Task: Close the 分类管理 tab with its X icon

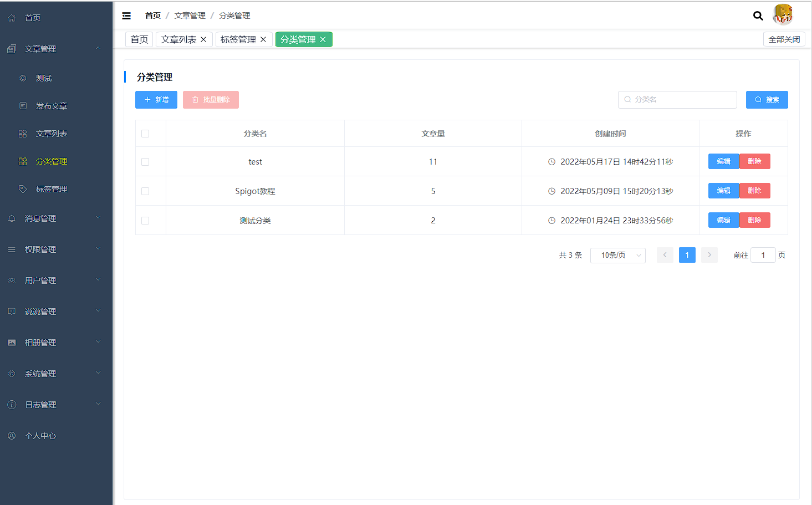Action: [323, 39]
